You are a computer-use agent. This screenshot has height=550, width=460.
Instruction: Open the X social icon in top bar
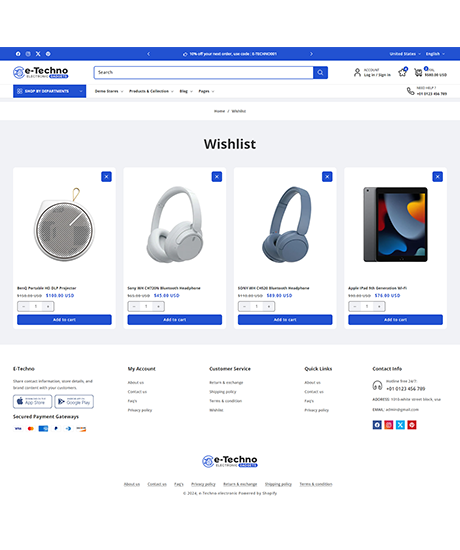[x=38, y=54]
